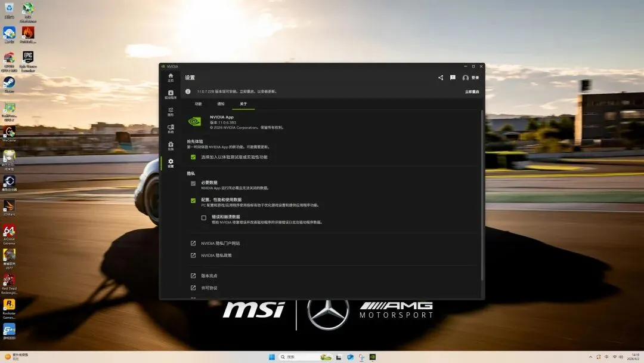This screenshot has height=363, width=644.
Task: Open the 3DMark desktop shortcut
Action: 9,208
